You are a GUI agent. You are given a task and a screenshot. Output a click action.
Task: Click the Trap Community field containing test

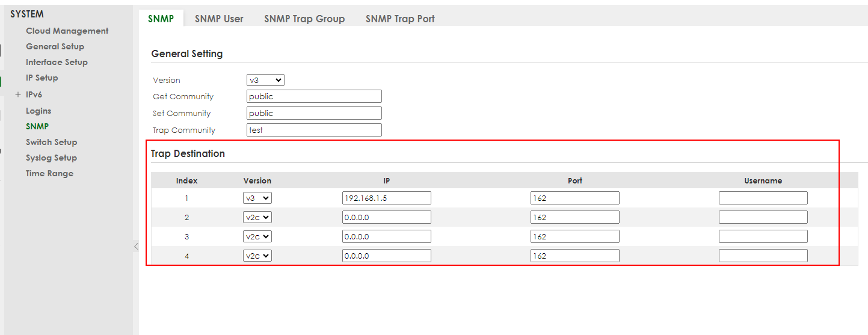pyautogui.click(x=314, y=130)
